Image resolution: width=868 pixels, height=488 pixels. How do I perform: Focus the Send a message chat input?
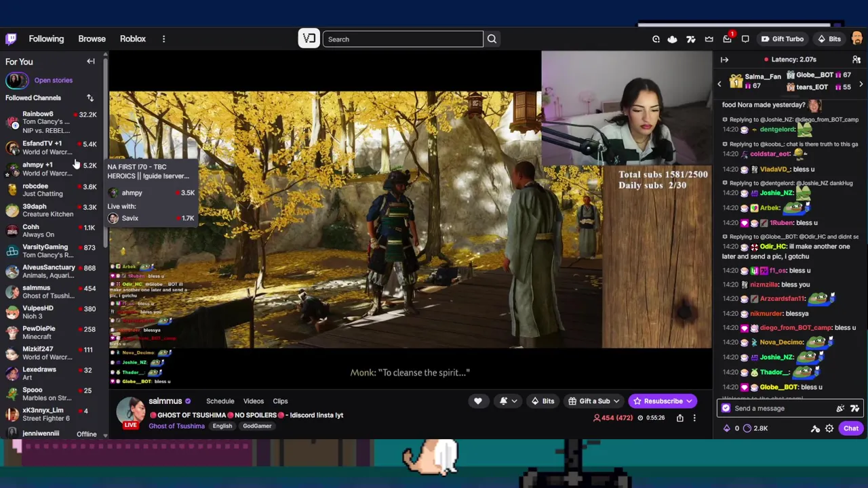(x=783, y=408)
